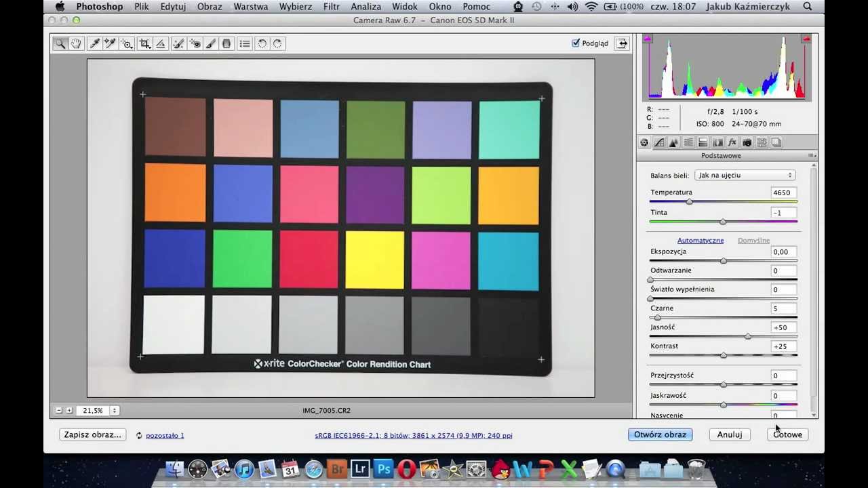Viewport: 868px width, 488px height.
Task: Click the Temperatura value field
Action: 783,192
